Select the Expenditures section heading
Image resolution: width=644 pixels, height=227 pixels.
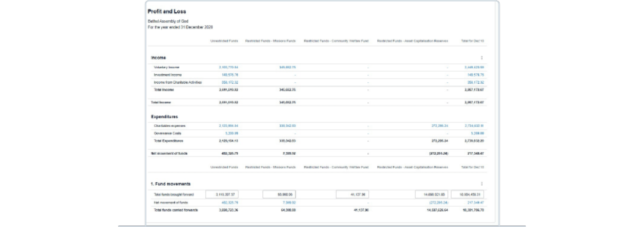164,117
